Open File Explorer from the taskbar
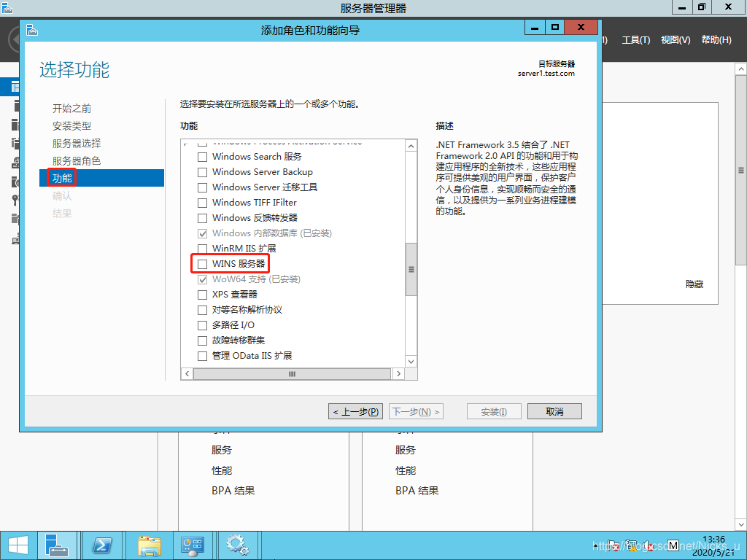 coord(149,545)
